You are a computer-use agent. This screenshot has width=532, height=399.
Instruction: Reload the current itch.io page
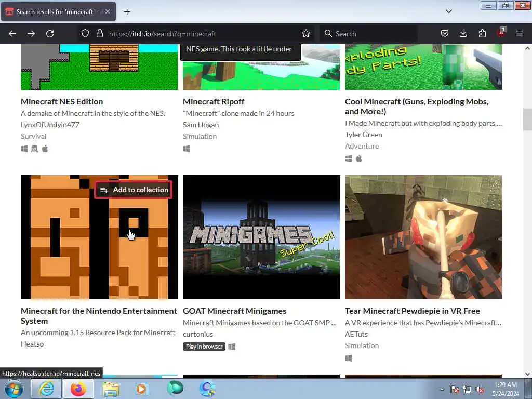click(x=50, y=34)
